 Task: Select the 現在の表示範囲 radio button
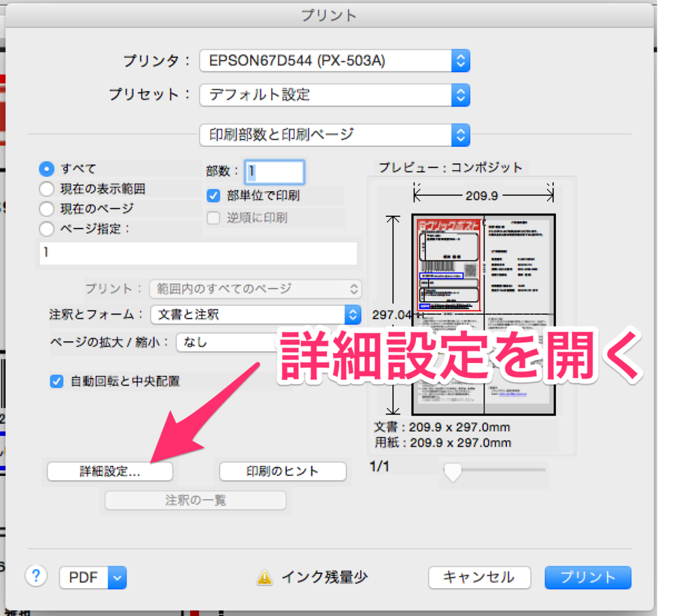(47, 189)
